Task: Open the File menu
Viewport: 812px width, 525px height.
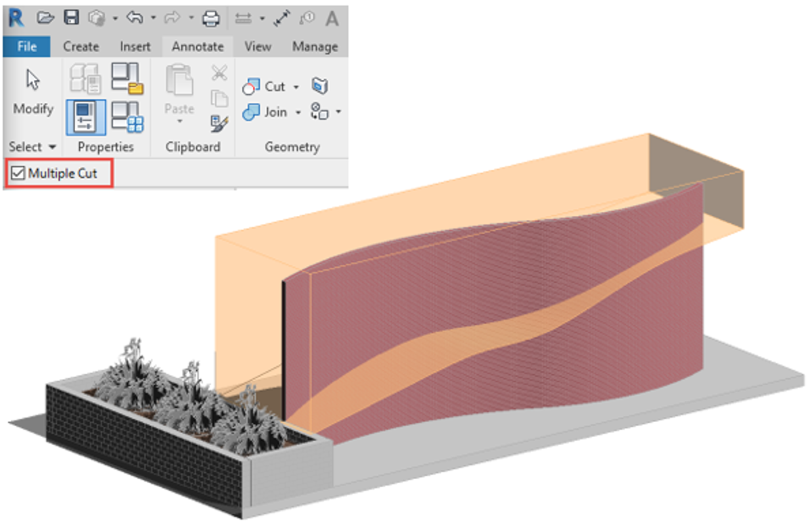Action: (x=26, y=46)
